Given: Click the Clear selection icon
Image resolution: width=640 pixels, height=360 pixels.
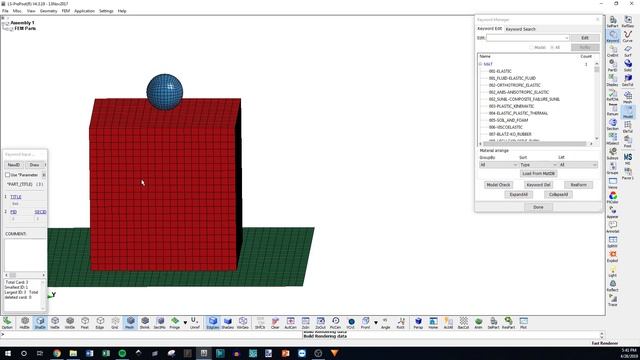Looking at the screenshot, I should click(x=275, y=322).
